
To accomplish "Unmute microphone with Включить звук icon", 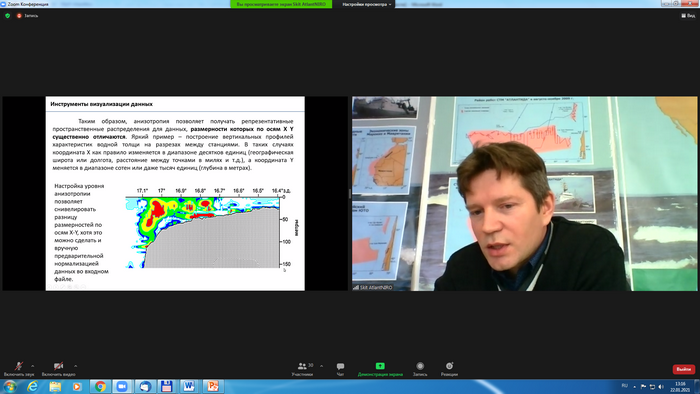I will pos(19,369).
